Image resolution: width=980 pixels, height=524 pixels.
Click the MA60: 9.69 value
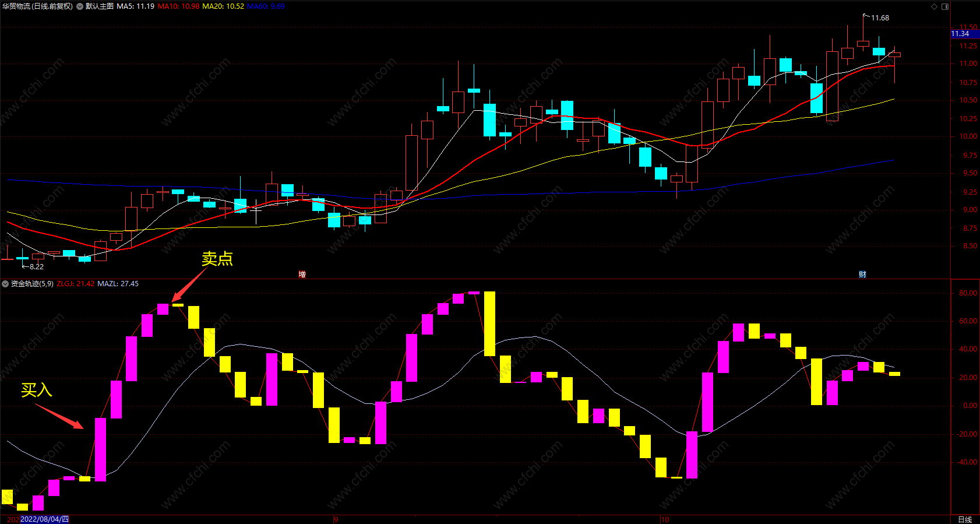coord(266,6)
